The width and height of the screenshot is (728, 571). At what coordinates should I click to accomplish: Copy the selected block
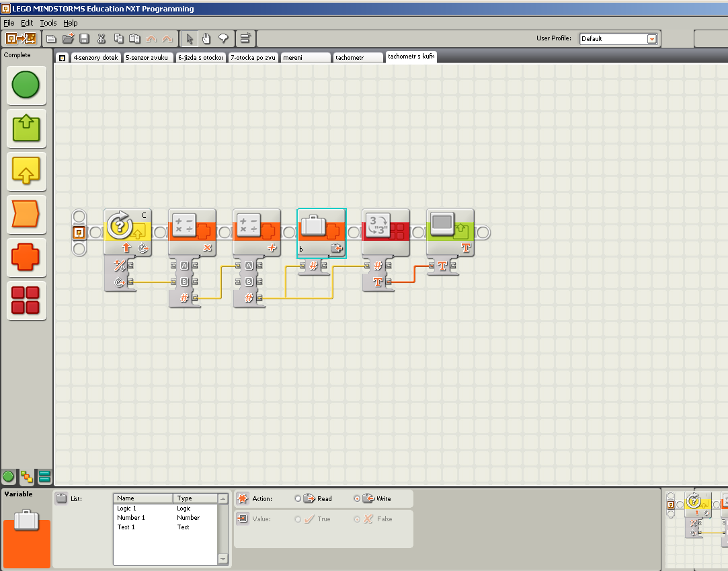[x=118, y=38]
